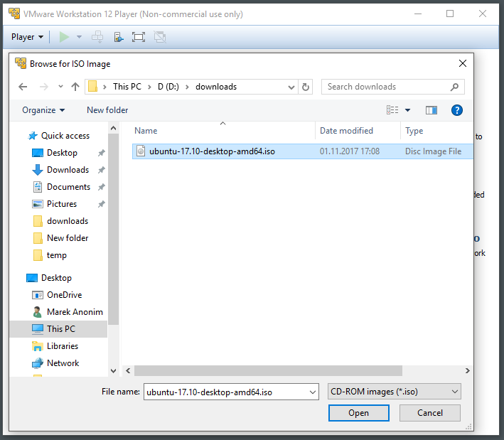Open the Organize menu
This screenshot has height=440, width=504.
pyautogui.click(x=43, y=110)
